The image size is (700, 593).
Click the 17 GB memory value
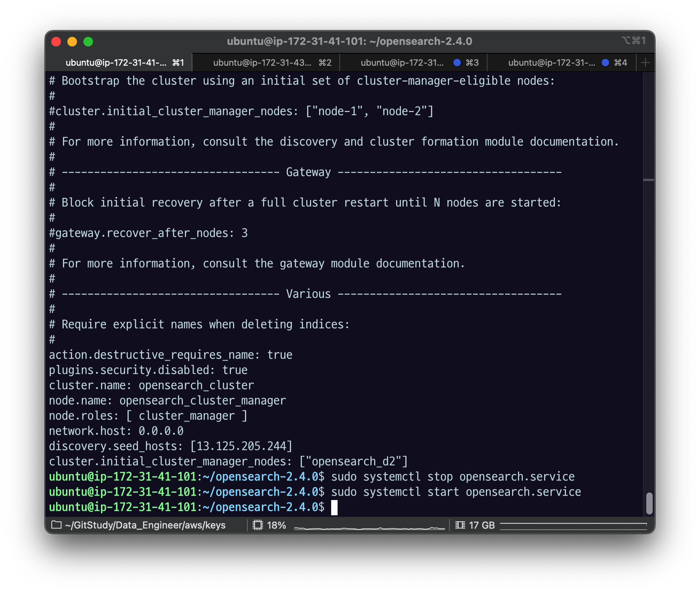tap(482, 525)
